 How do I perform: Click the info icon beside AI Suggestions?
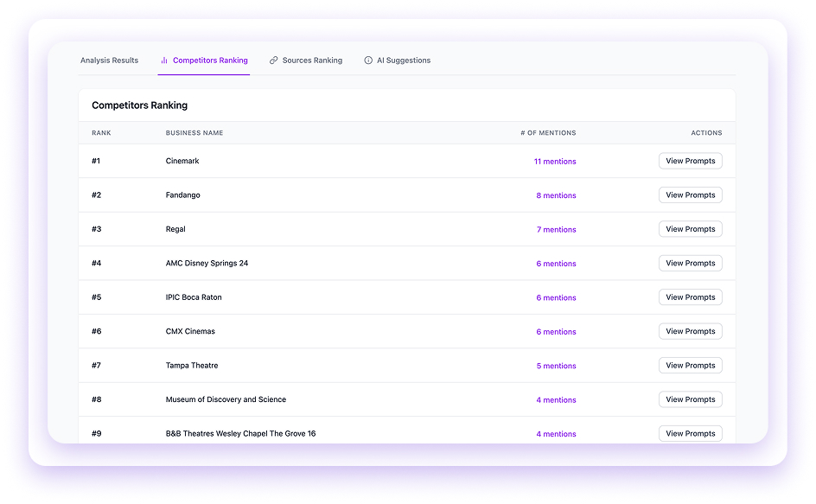click(368, 61)
